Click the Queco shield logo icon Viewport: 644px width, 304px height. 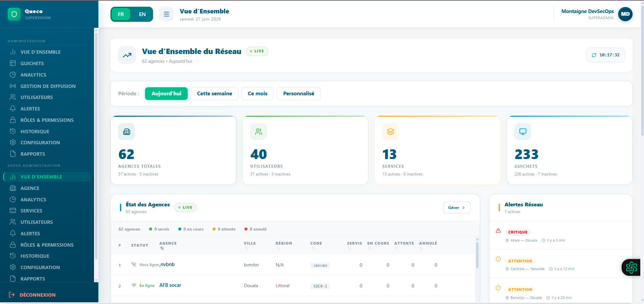click(x=14, y=14)
